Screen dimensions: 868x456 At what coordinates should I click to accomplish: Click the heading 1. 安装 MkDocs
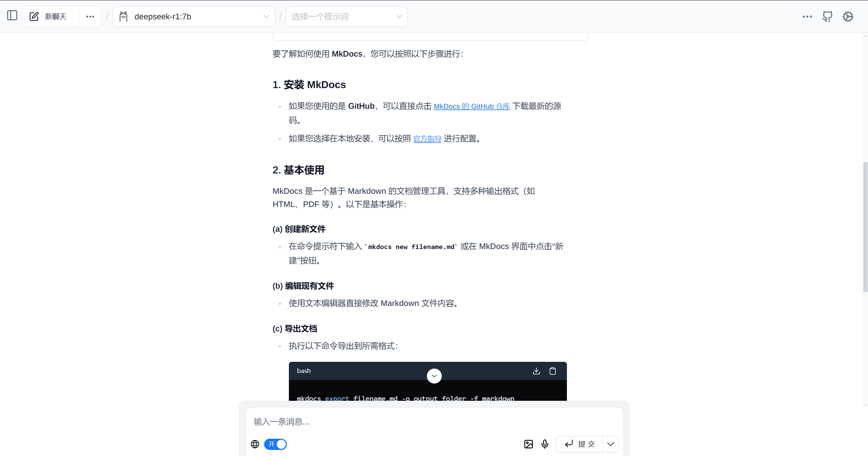coord(309,85)
